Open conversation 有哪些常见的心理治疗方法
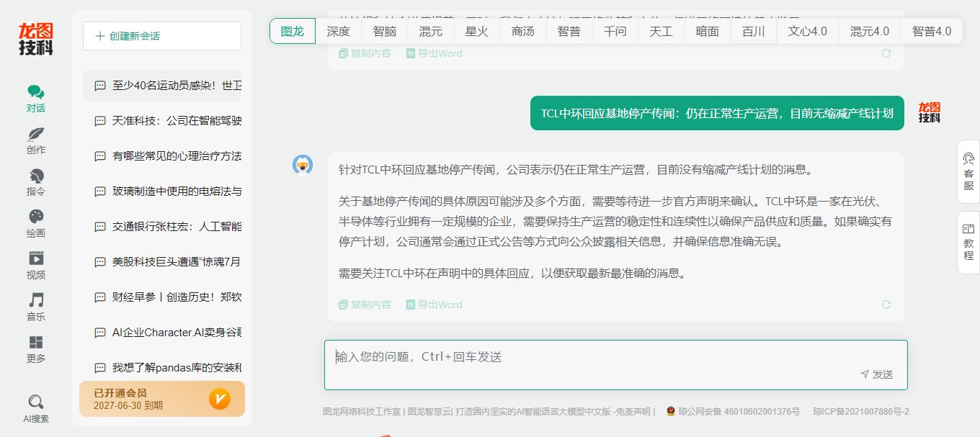Image resolution: width=980 pixels, height=437 pixels. coord(162,156)
